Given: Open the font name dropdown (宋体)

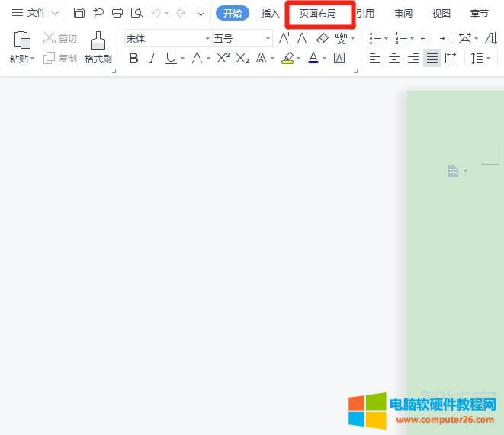Looking at the screenshot, I should 168,38.
